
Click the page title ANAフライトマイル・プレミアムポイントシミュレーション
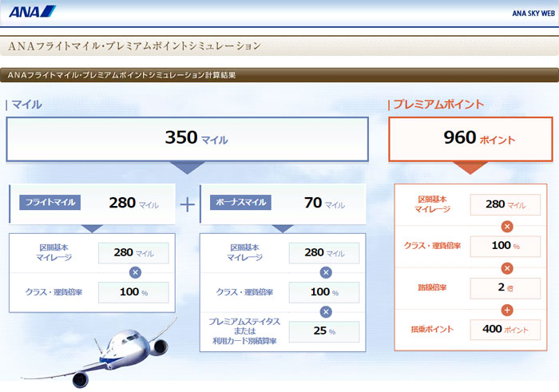click(x=134, y=46)
